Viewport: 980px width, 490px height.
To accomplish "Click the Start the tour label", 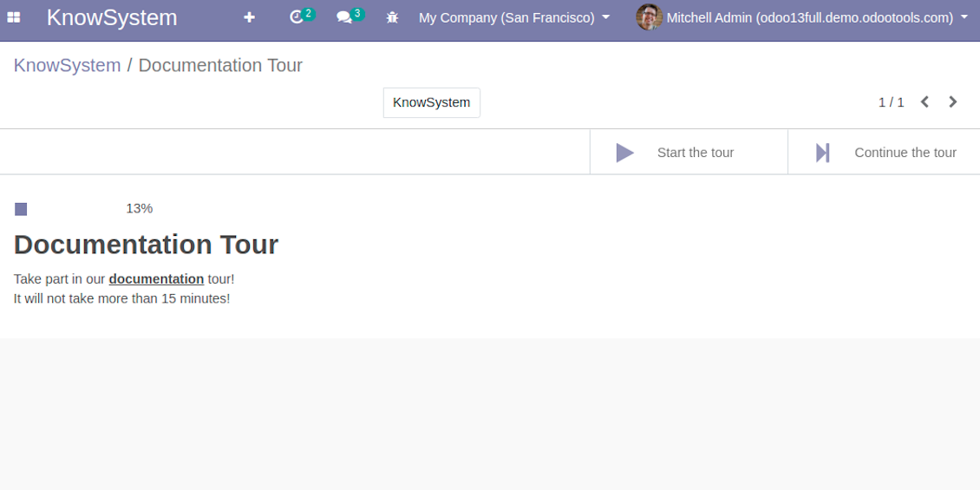I will pyautogui.click(x=696, y=153).
